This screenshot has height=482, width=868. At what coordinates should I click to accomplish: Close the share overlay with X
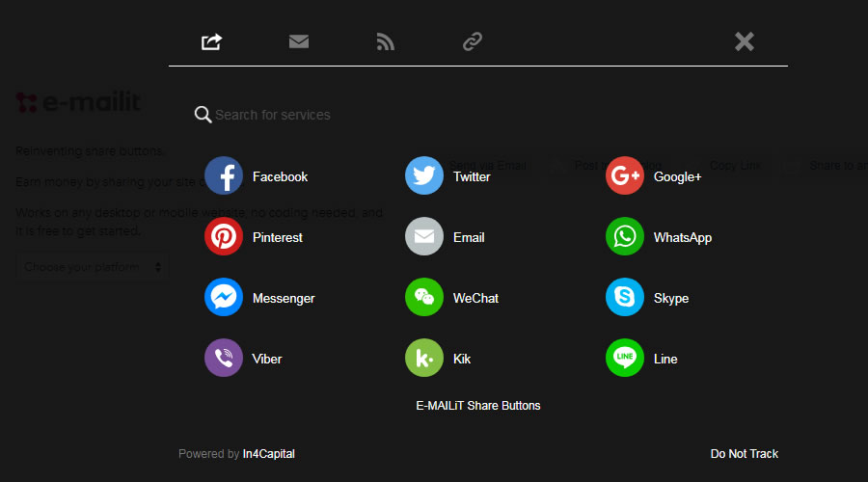coord(744,41)
